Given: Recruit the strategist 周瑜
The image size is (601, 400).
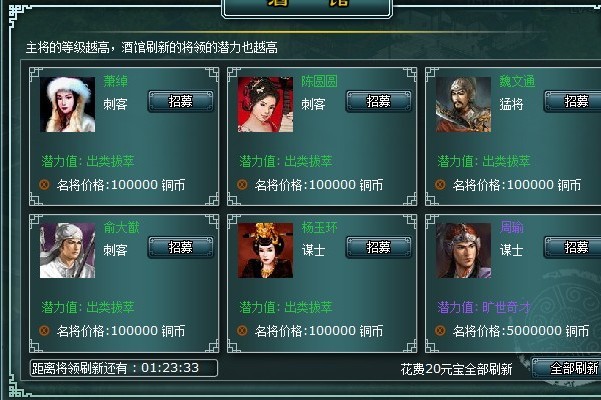Looking at the screenshot, I should click(573, 247).
